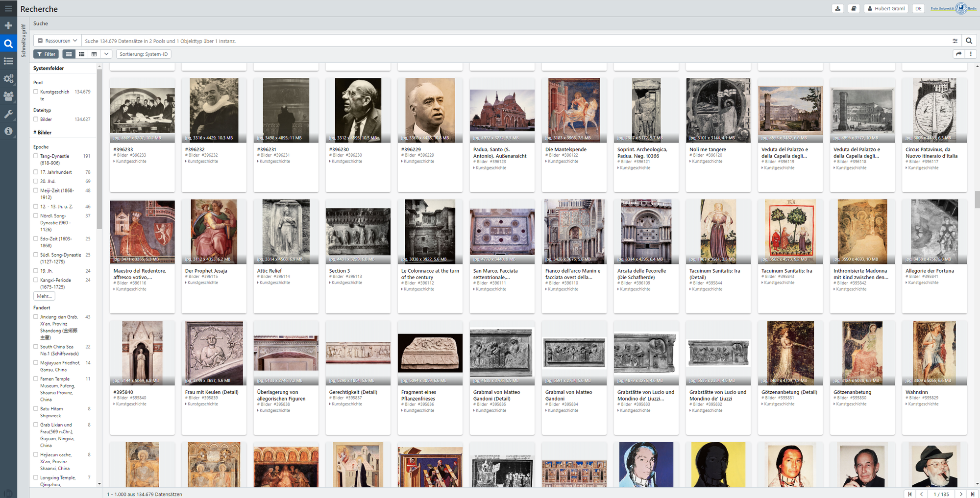This screenshot has height=498, width=980.
Task: Click the filter panel scroll-up arrow
Action: pos(99,66)
